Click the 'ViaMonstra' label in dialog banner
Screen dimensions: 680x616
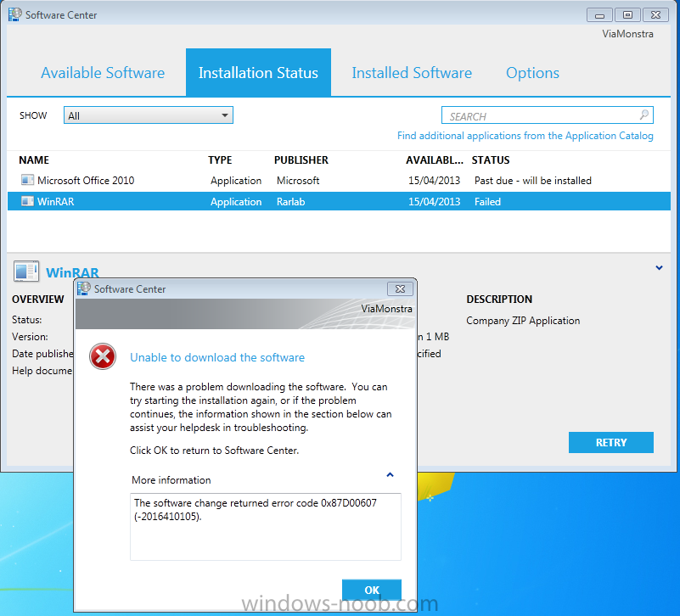pos(386,309)
